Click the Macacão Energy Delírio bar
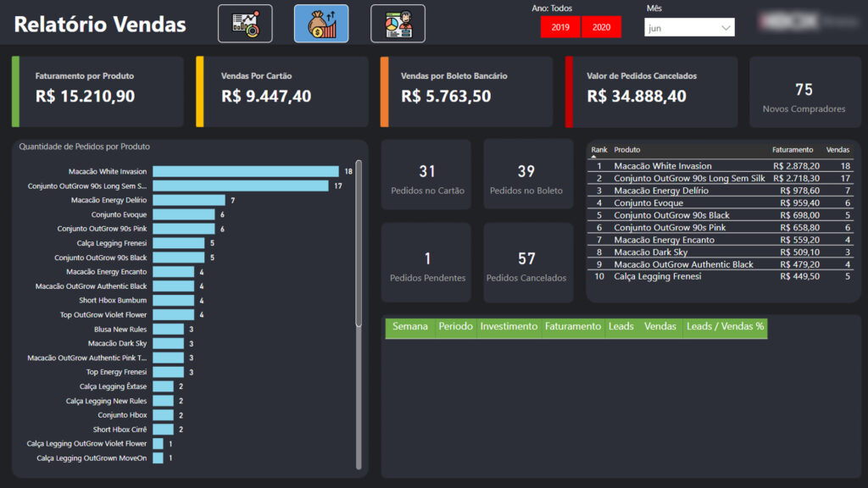Viewport: 868px width, 488px height. [188, 200]
